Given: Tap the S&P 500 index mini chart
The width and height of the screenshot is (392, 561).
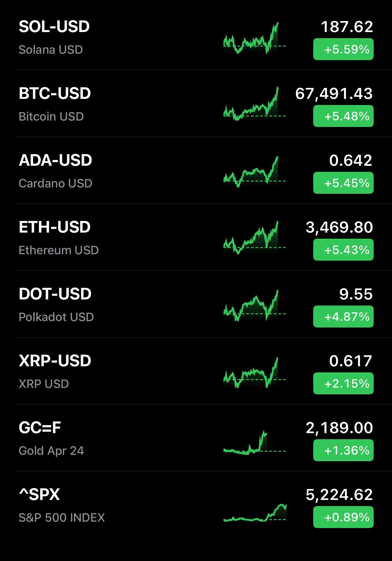Looking at the screenshot, I should click(x=255, y=513).
